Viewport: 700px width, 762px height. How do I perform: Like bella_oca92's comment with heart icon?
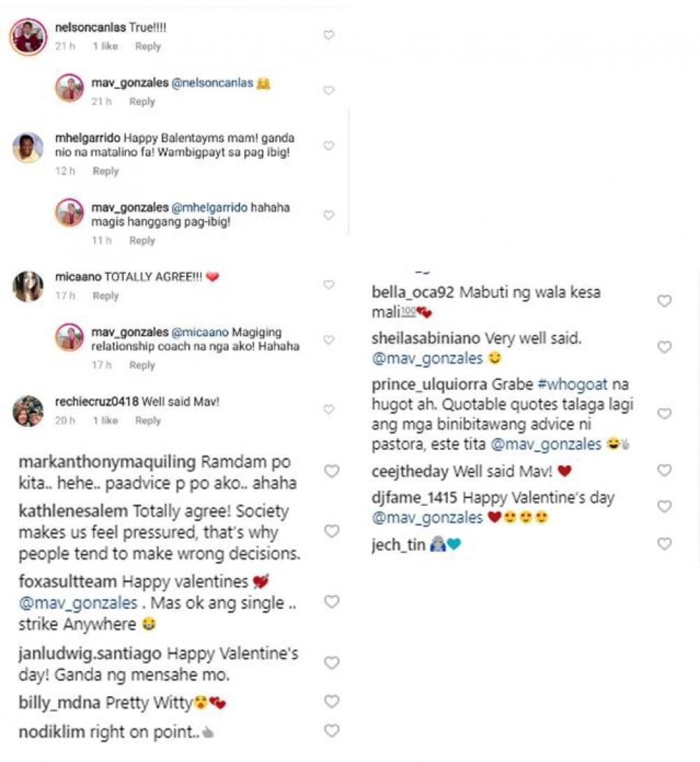tap(664, 301)
